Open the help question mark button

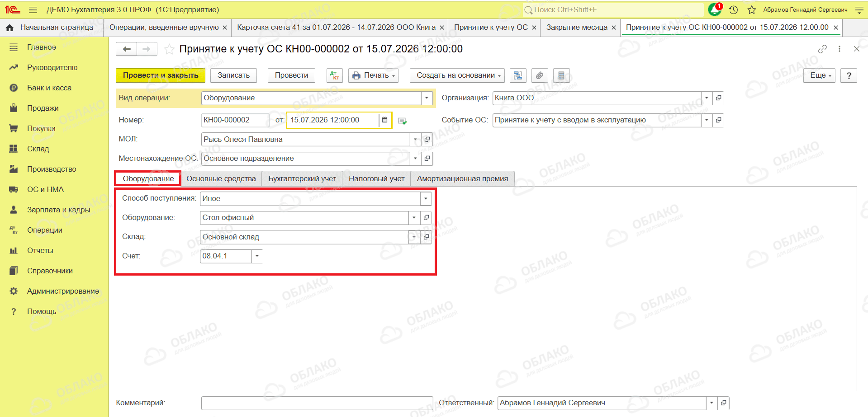tap(849, 75)
